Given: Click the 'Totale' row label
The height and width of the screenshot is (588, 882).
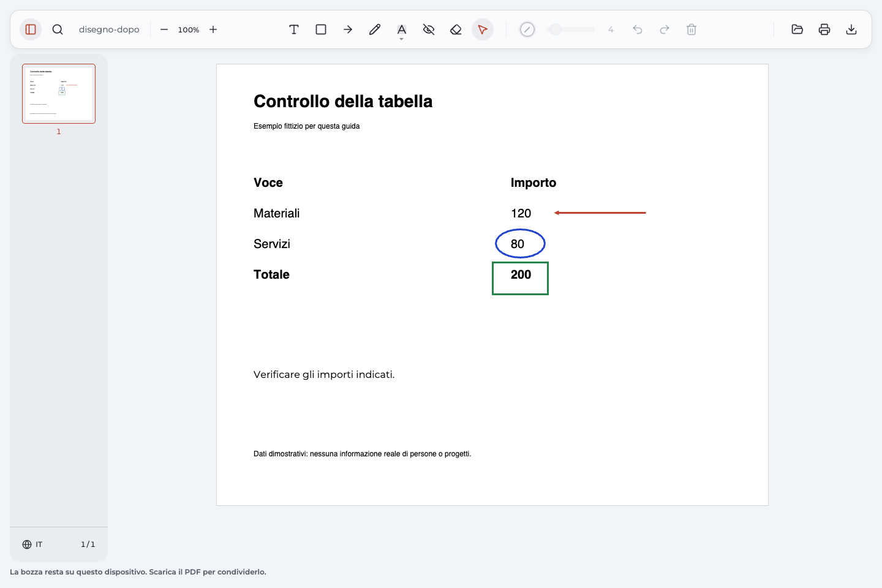Looking at the screenshot, I should tap(271, 274).
